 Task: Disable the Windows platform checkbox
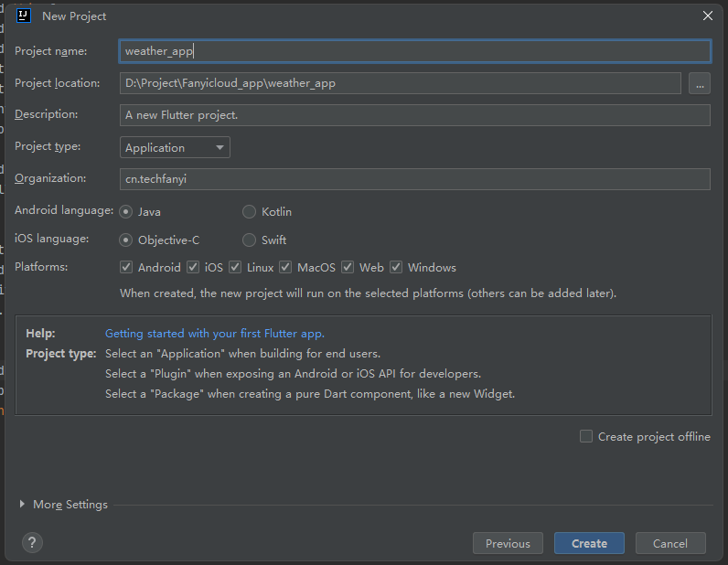(x=396, y=267)
